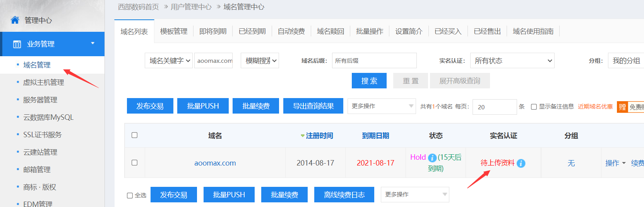Select 虚拟主机管理 in the sidebar
644x207 pixels.
click(x=43, y=82)
